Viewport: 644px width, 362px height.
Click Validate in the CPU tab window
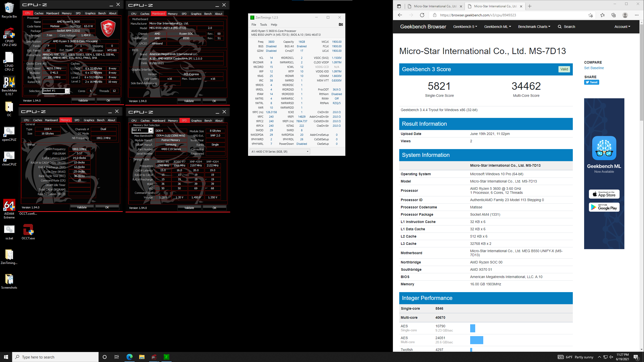click(83, 101)
